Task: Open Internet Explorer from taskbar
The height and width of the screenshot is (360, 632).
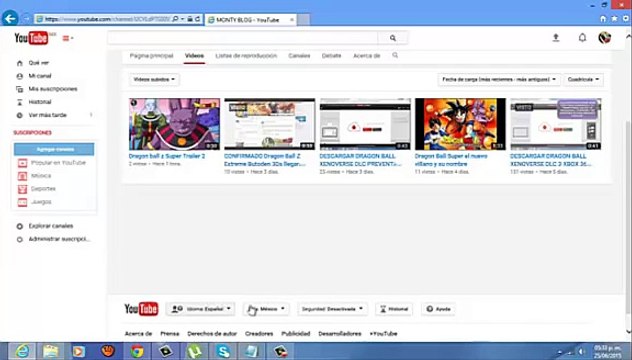Action: click(x=22, y=351)
